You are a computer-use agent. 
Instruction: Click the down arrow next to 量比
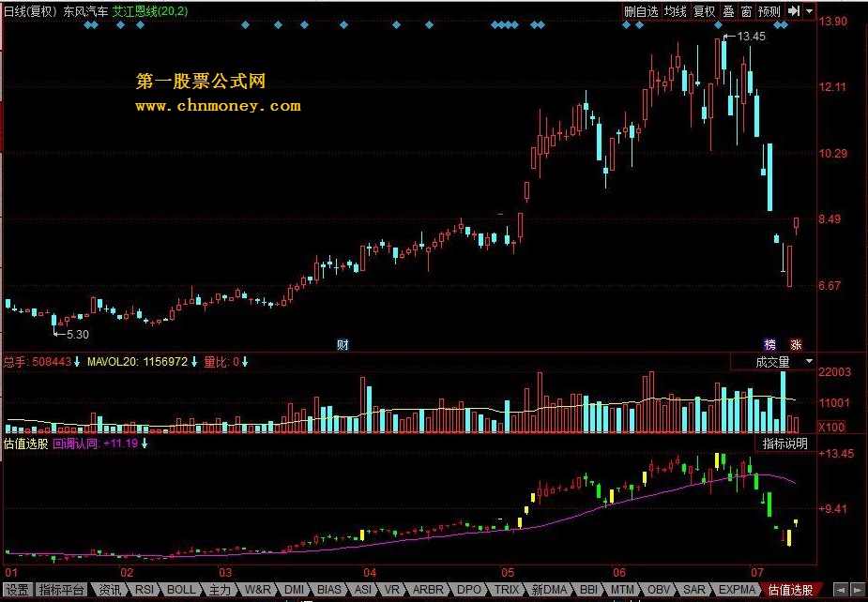245,362
